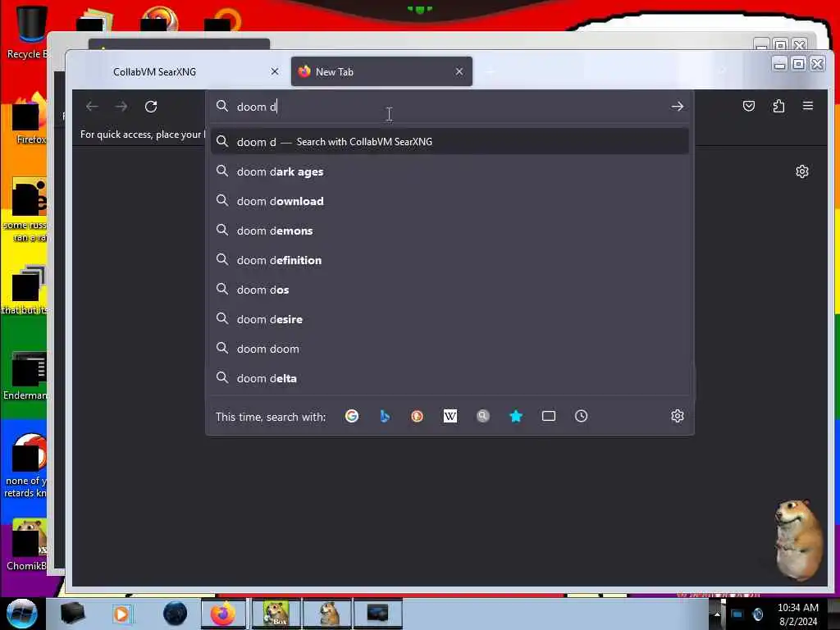Choose suggestion 'doom dos'
Image resolution: width=840 pixels, height=630 pixels.
[x=450, y=290]
